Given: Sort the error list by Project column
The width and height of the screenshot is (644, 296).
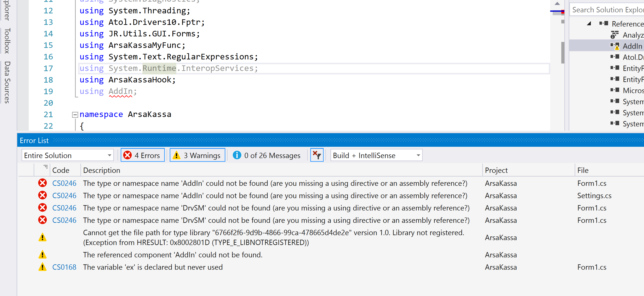Looking at the screenshot, I should [x=528, y=170].
